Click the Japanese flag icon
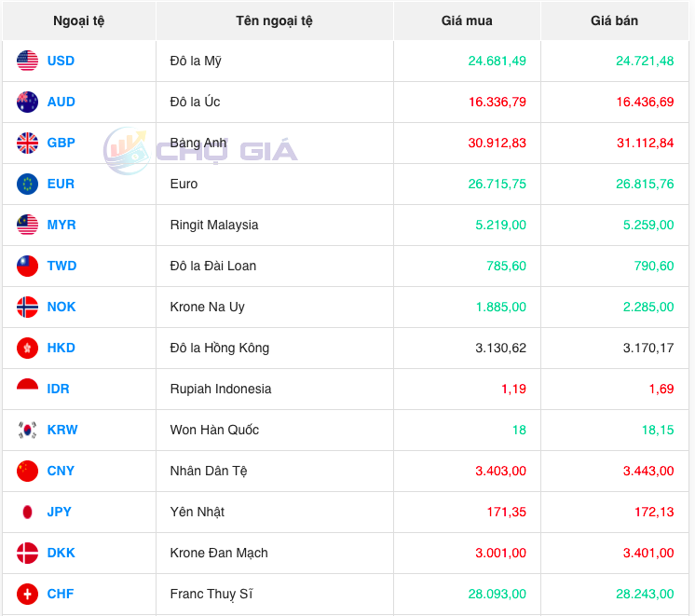Viewport: 695px width, 616px height. (27, 513)
